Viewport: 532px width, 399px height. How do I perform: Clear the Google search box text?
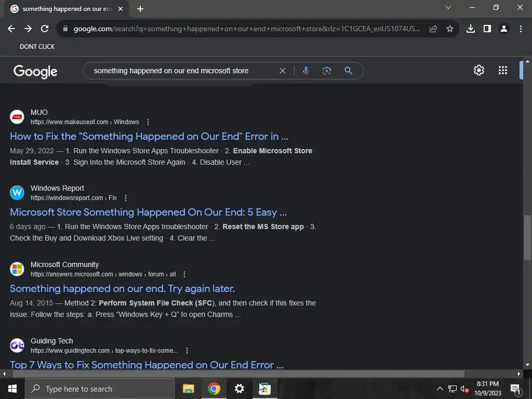coord(282,71)
